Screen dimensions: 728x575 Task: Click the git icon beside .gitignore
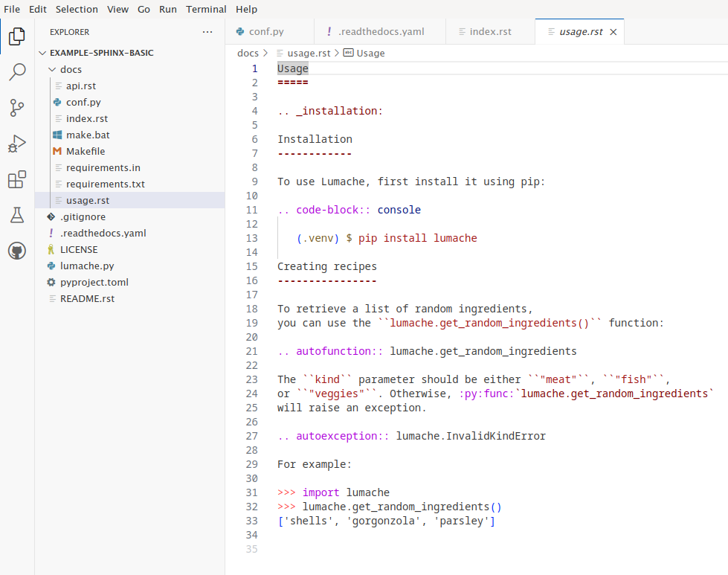click(x=51, y=217)
